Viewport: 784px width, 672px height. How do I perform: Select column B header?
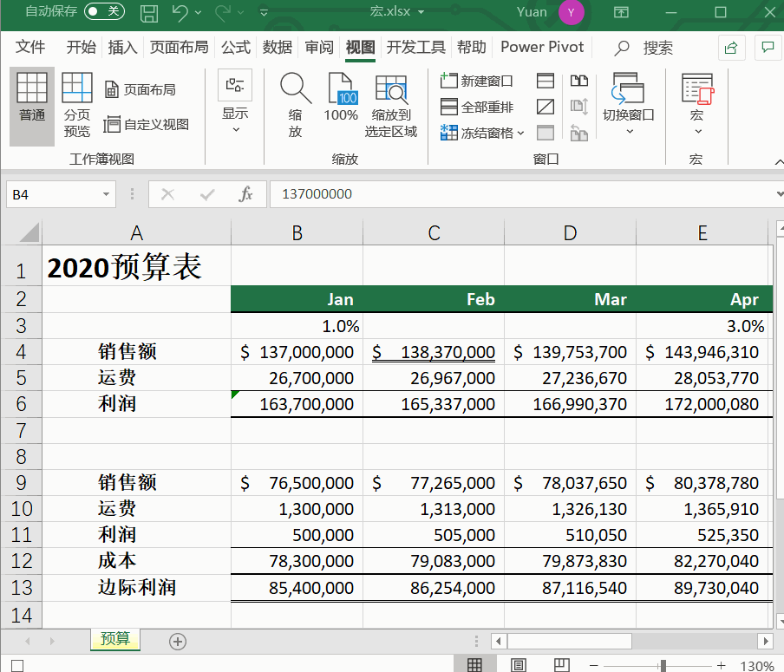point(297,233)
